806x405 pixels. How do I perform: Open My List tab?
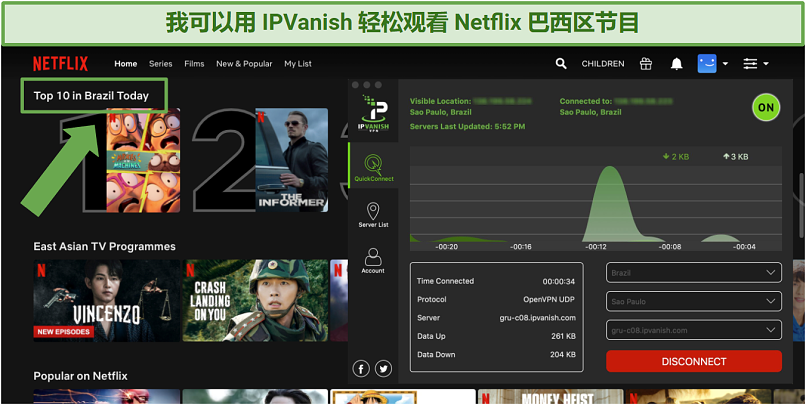(298, 64)
